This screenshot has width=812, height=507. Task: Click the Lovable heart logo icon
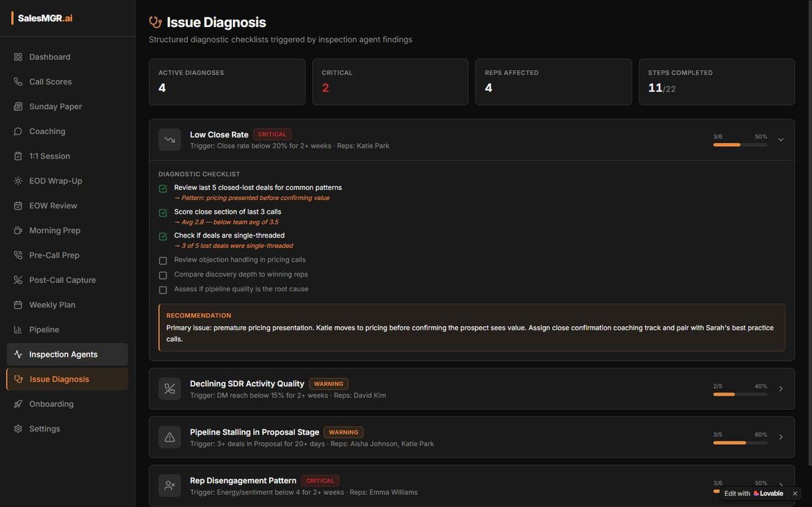[756, 494]
